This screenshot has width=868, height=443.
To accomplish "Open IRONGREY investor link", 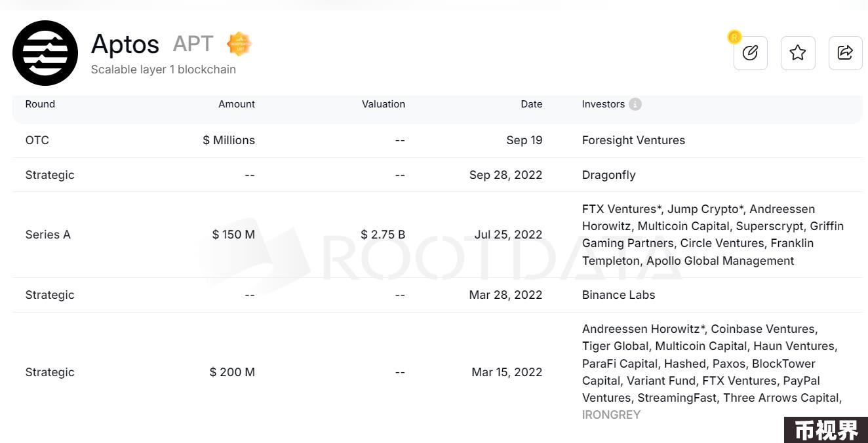I will coord(611,415).
